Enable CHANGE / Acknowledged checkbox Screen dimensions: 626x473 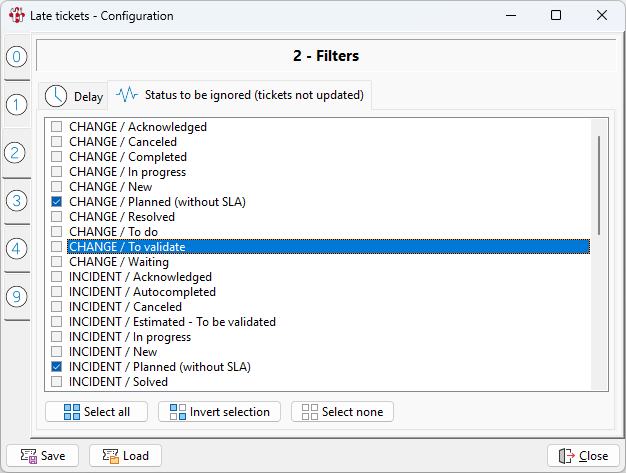click(x=57, y=127)
